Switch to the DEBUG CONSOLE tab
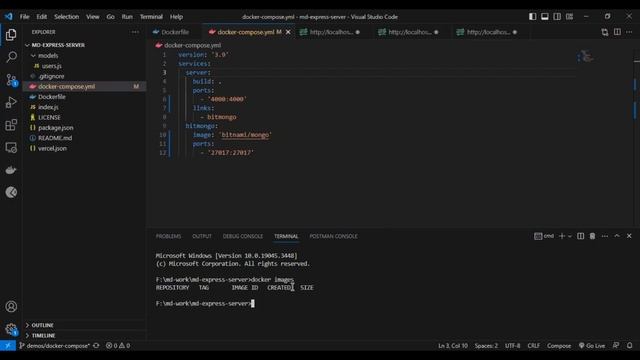The width and height of the screenshot is (640, 360). coord(243,236)
